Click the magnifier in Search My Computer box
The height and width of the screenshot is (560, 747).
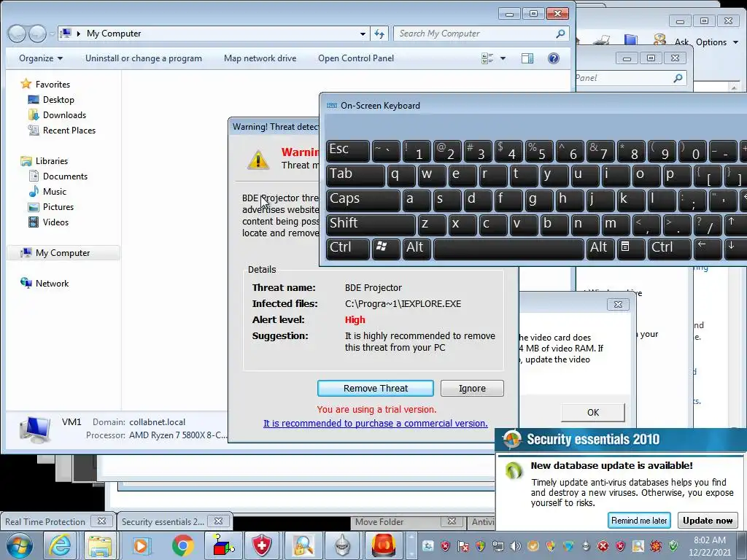click(x=560, y=34)
